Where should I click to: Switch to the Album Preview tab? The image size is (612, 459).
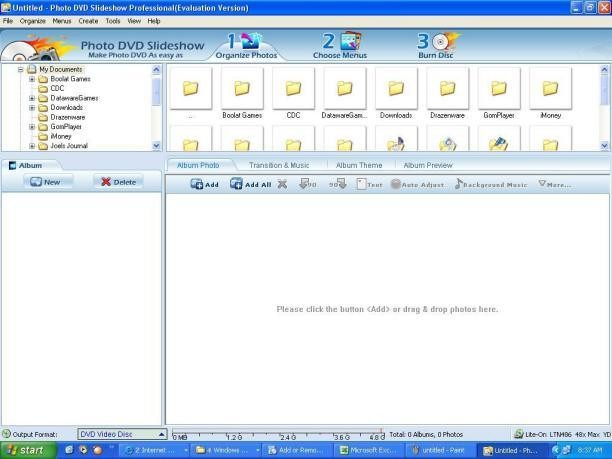[x=428, y=165]
